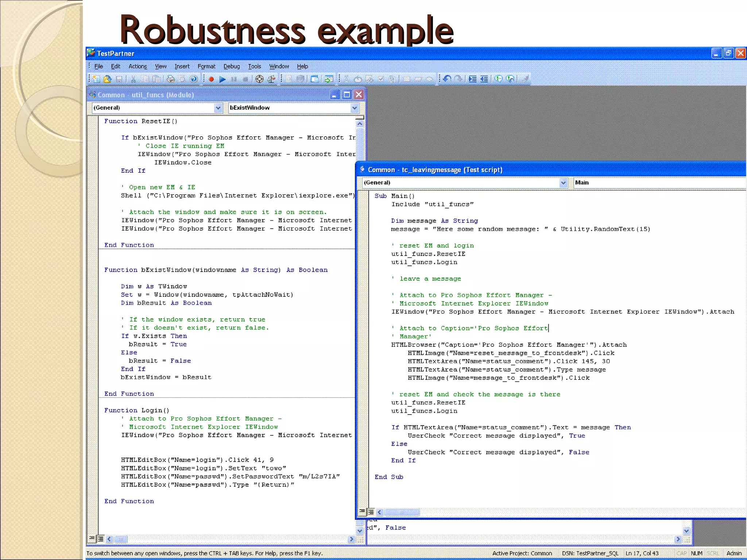Click the Uncomment Block speech bubble icon

point(510,79)
